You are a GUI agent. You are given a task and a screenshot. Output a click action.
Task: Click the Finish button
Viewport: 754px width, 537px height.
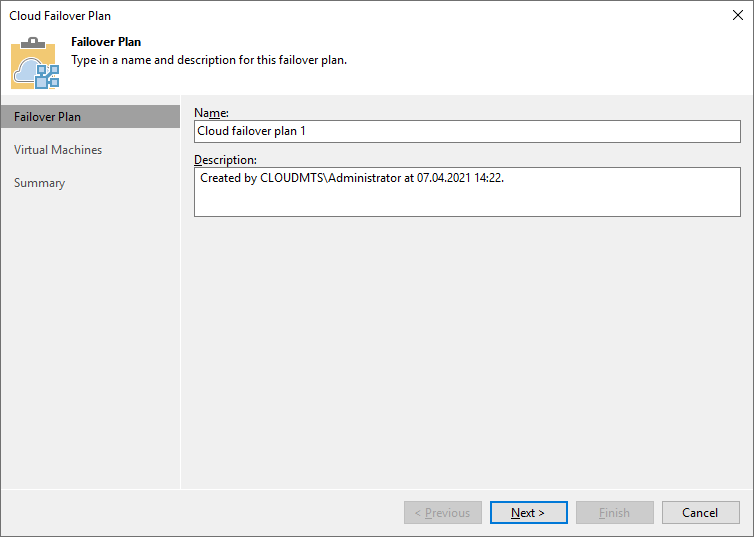click(x=614, y=513)
